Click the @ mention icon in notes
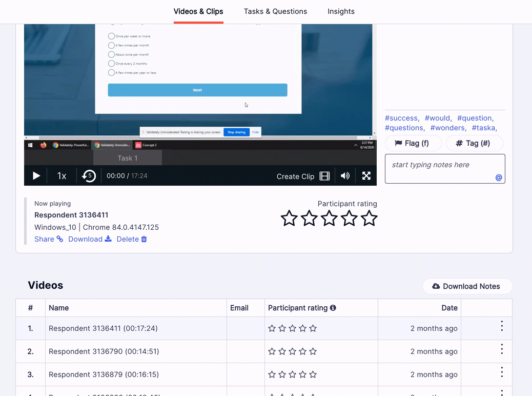This screenshot has height=396, width=532. [x=498, y=177]
